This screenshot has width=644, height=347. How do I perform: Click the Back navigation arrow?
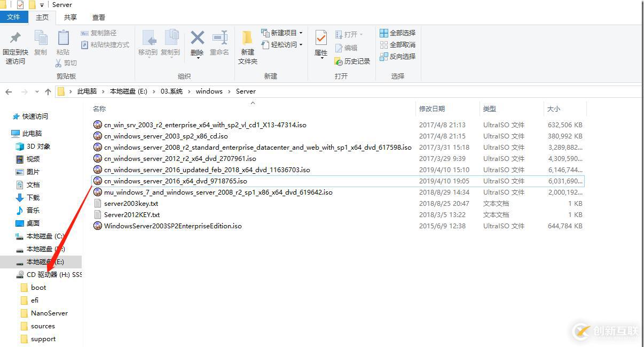click(x=9, y=92)
